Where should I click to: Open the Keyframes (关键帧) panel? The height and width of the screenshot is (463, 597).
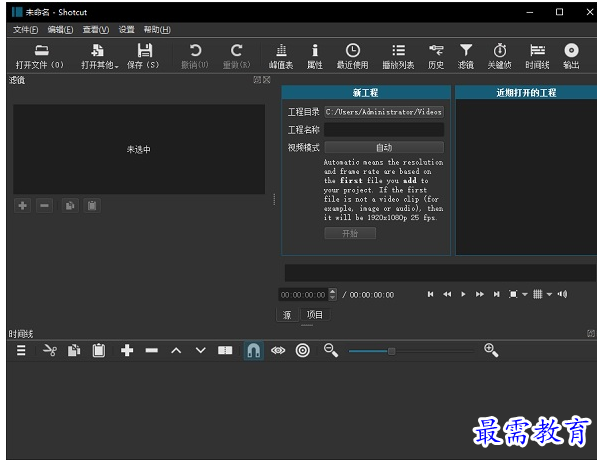(500, 56)
